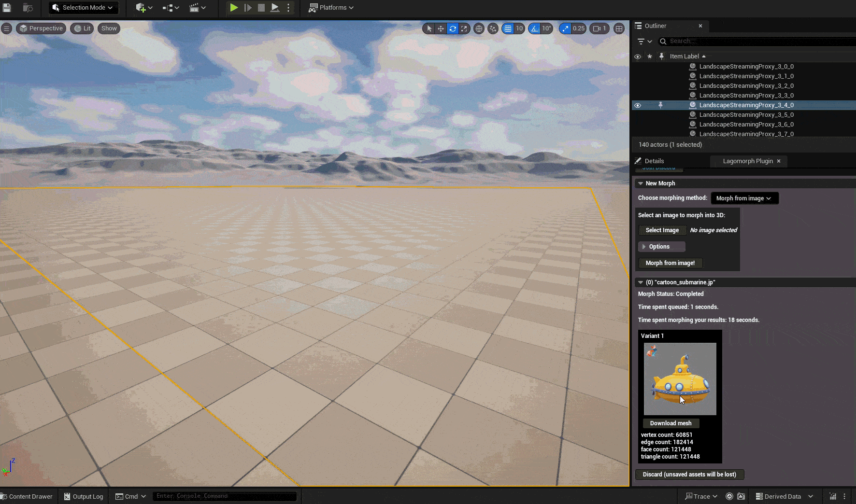Image resolution: width=856 pixels, height=504 pixels.
Task: Open the Selection Mode dropdown
Action: [x=84, y=8]
